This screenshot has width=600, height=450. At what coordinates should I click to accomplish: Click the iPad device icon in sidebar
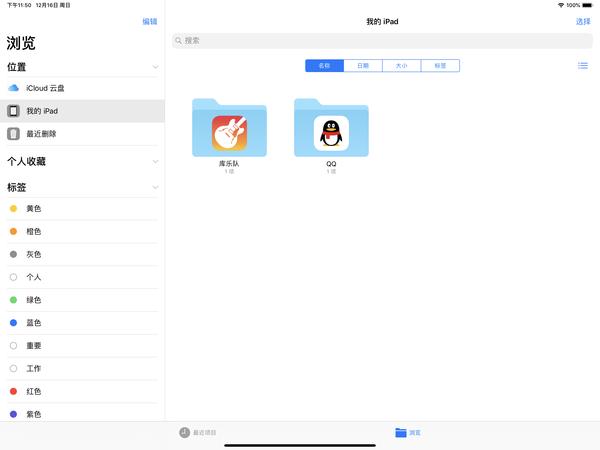(x=13, y=111)
